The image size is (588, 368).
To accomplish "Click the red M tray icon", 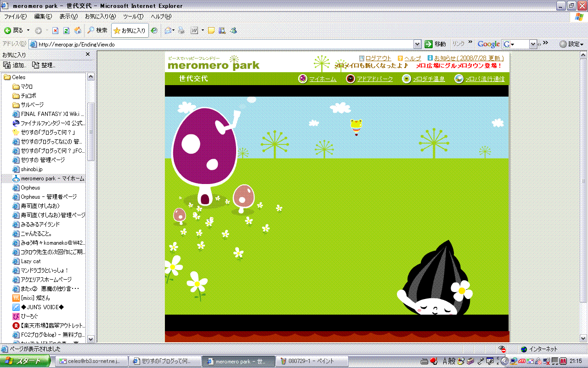I will (x=564, y=361).
